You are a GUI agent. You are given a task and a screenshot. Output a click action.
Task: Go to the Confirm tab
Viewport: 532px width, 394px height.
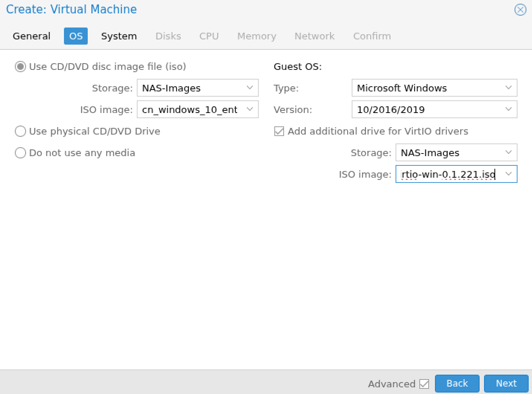[x=372, y=36]
